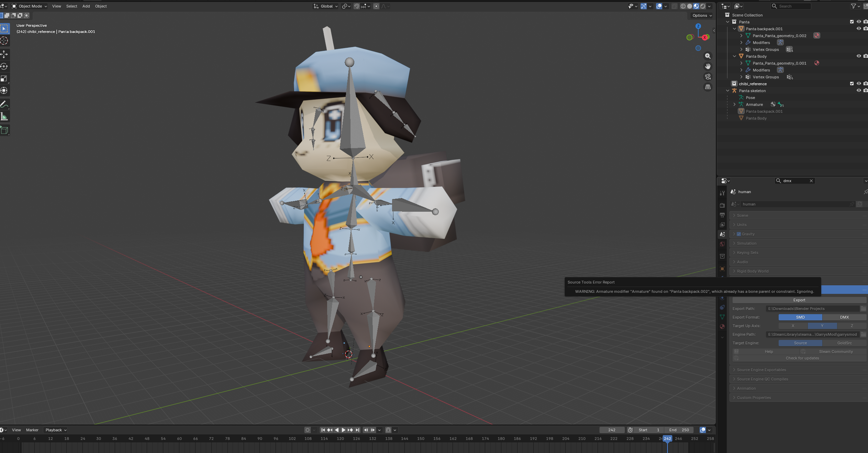Uncheck the Gravity checkbox
This screenshot has height=453, width=868.
tap(739, 234)
